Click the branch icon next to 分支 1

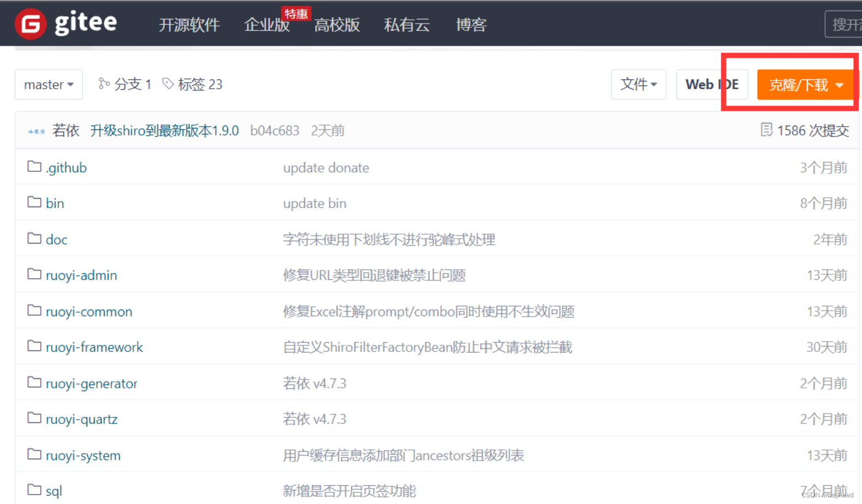[104, 84]
